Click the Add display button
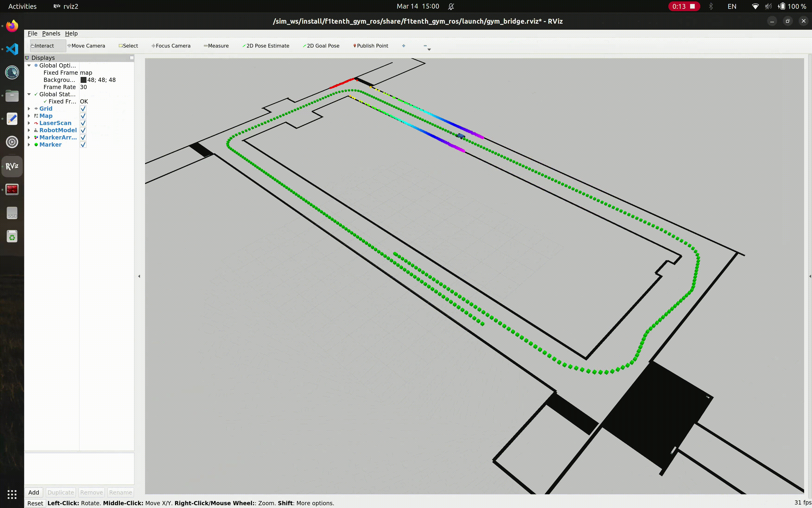812x508 pixels. (34, 492)
